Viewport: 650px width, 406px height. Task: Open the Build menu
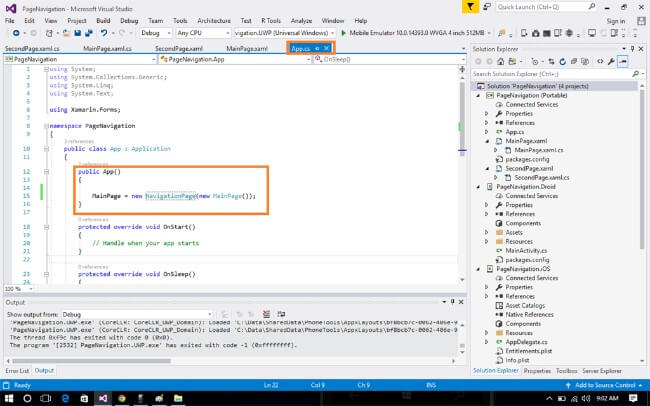(105, 20)
